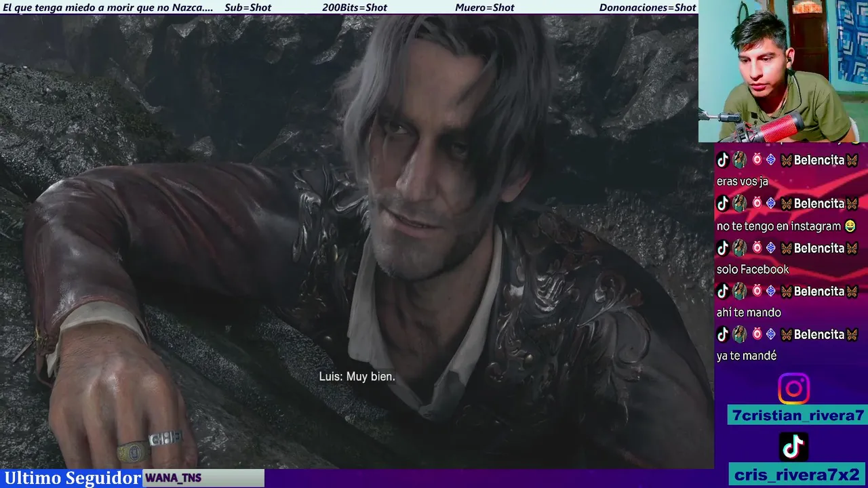Click TikTok icon above 'no te tengo en instagram'

(x=723, y=203)
